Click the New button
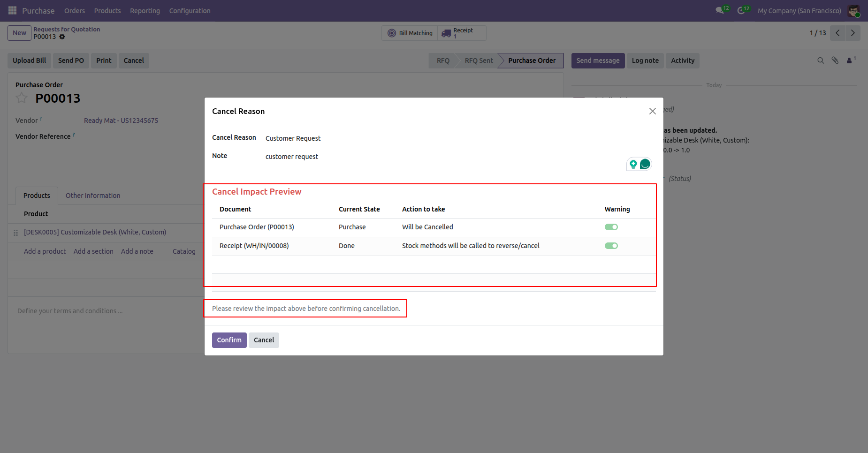This screenshot has width=868, height=453. point(19,33)
